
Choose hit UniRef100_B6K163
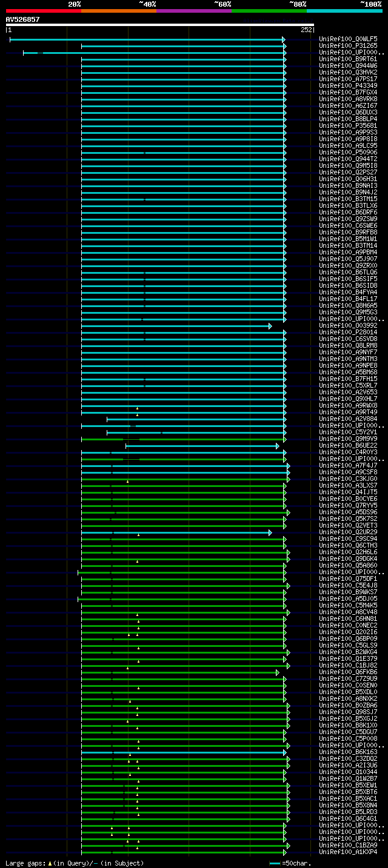coord(348,752)
